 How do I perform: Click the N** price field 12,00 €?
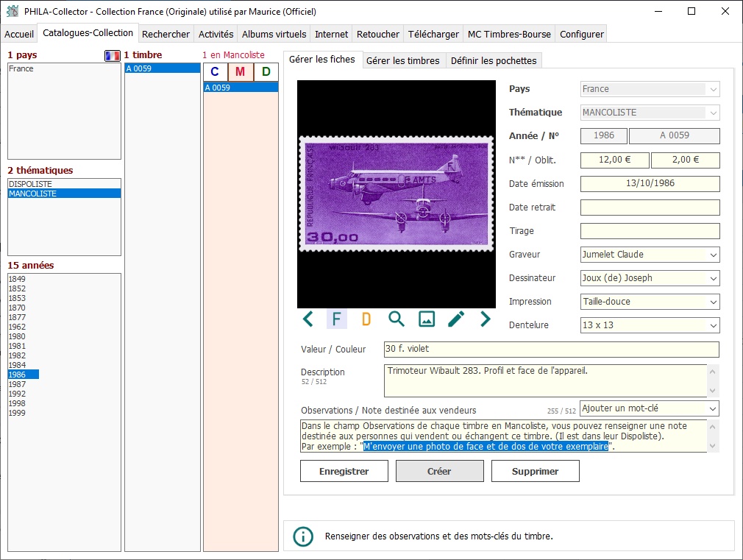point(614,160)
